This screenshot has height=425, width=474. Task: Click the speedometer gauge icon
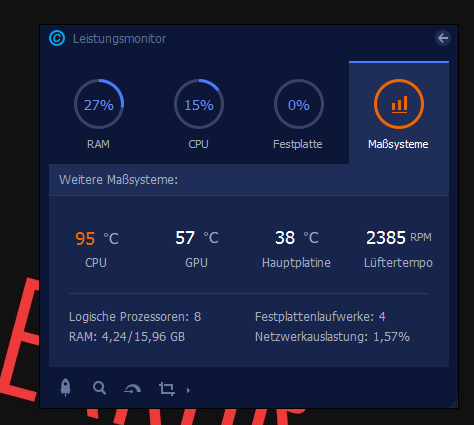(x=133, y=389)
